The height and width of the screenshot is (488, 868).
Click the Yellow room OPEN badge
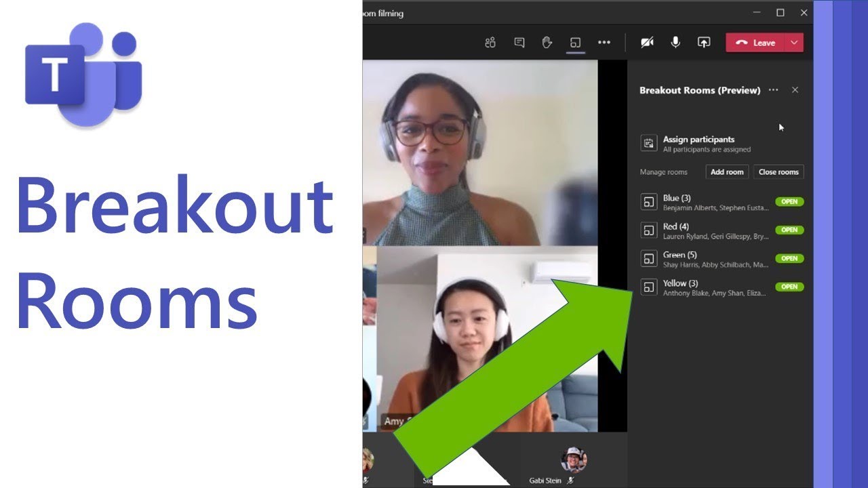click(x=789, y=287)
